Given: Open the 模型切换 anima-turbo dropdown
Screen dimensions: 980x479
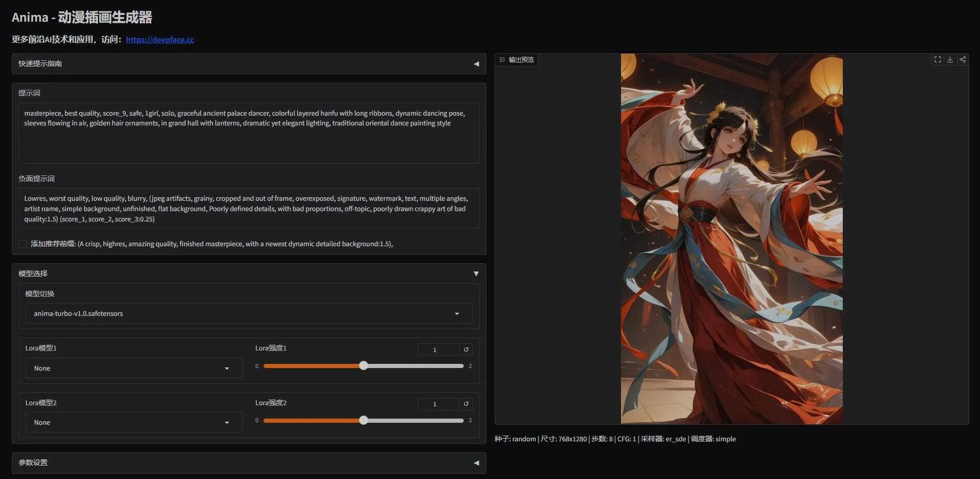Looking at the screenshot, I should 249,313.
